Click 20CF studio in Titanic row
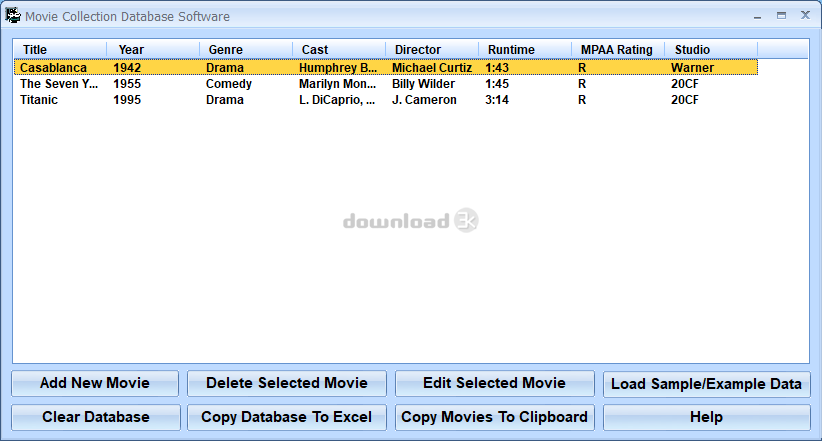This screenshot has width=822, height=441. [685, 100]
